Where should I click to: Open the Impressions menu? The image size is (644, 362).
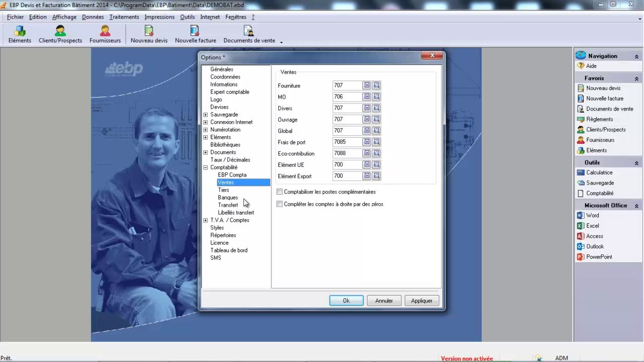tap(159, 17)
